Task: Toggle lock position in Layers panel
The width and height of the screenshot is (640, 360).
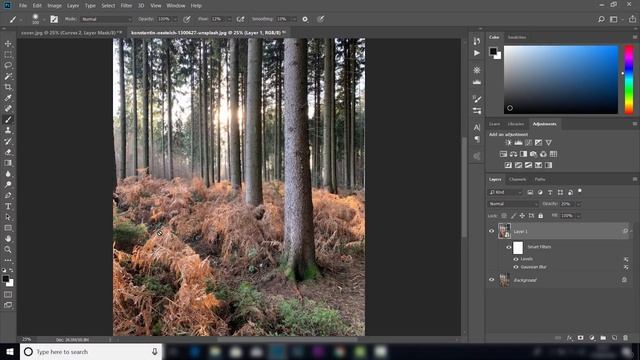Action: pos(522,216)
